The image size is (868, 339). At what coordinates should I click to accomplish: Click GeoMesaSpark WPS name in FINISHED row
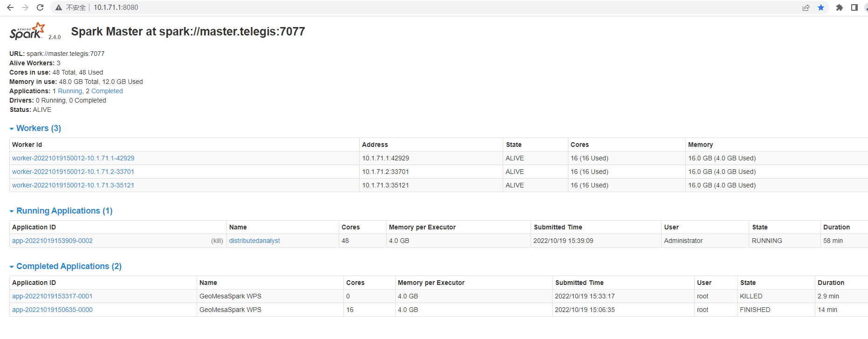tap(230, 310)
